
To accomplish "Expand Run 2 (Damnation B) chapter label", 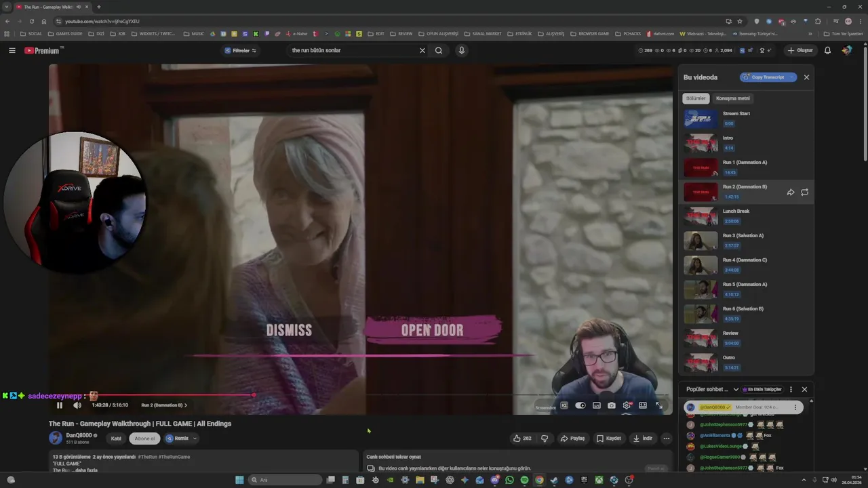I will (x=164, y=405).
